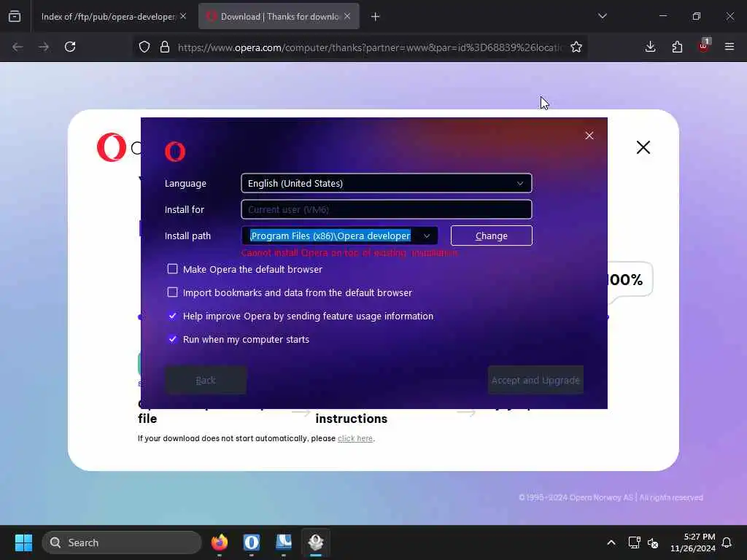Click the red 'Cannot install Opera' error message

pos(349,253)
